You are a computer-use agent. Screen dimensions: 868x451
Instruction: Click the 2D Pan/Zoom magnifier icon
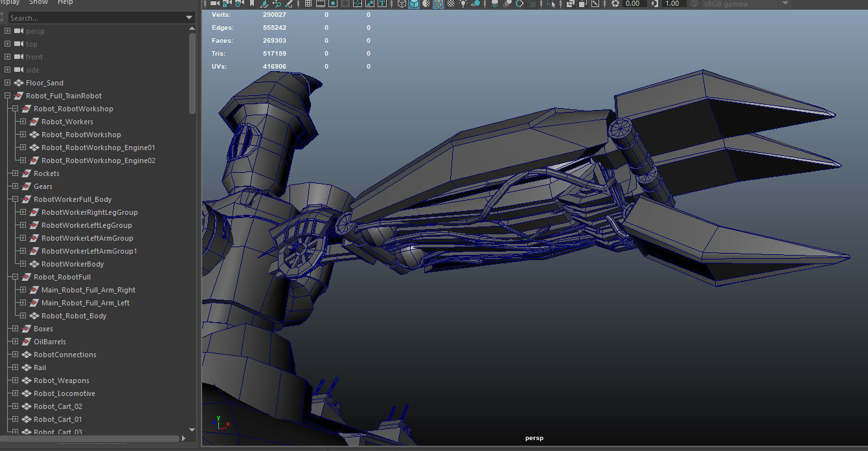pos(277,3)
